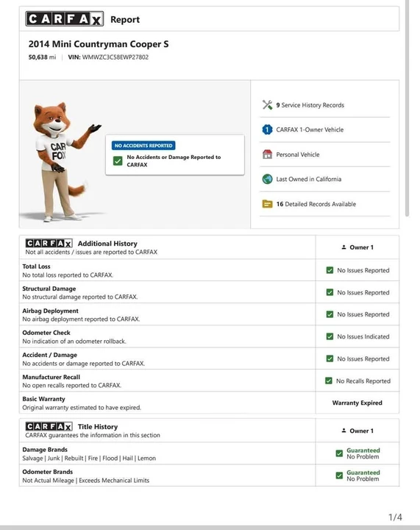Image resolution: width=420 pixels, height=530 pixels.
Task: Click the Damage Brands Guaranteed checkbox
Action: tap(339, 453)
